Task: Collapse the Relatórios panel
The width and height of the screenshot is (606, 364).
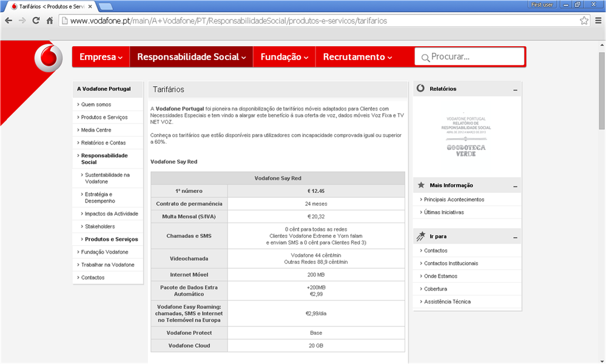Action: tap(515, 89)
